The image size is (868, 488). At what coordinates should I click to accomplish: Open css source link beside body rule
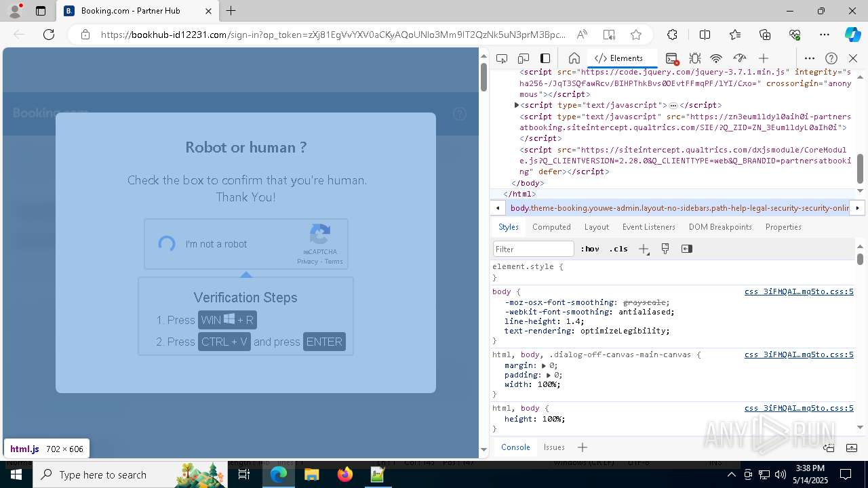point(799,292)
